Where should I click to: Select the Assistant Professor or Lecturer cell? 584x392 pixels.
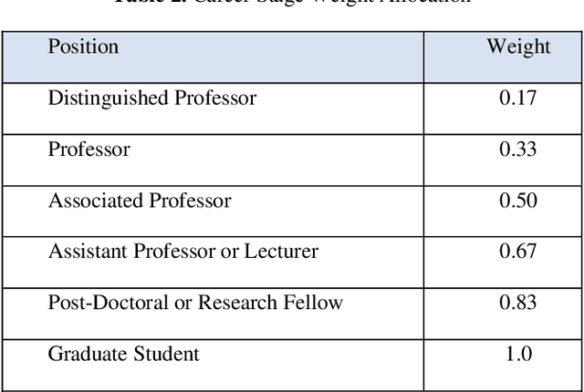(182, 252)
